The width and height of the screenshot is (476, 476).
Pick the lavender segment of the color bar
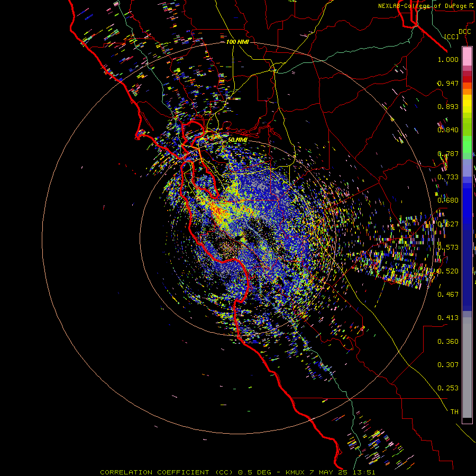467,168
